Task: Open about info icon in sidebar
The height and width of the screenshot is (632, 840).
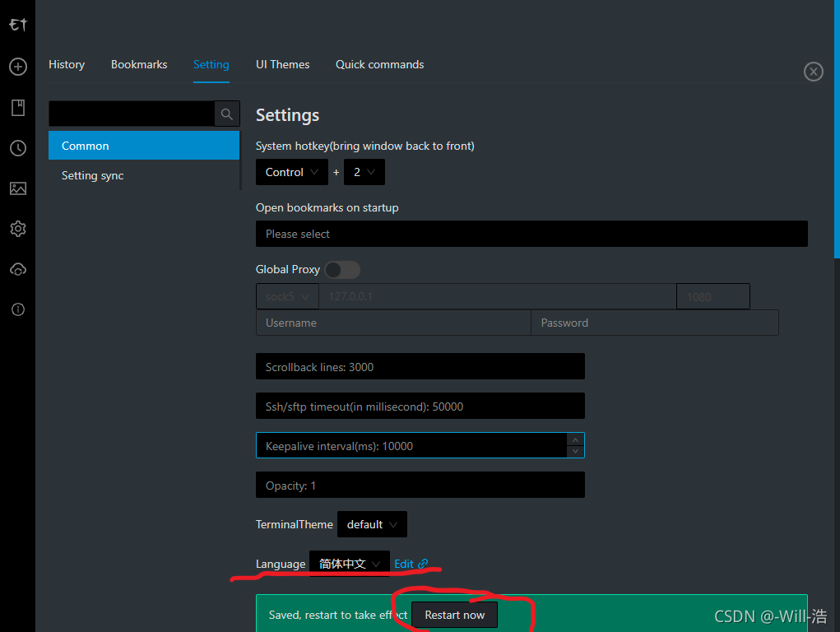Action: tap(18, 309)
